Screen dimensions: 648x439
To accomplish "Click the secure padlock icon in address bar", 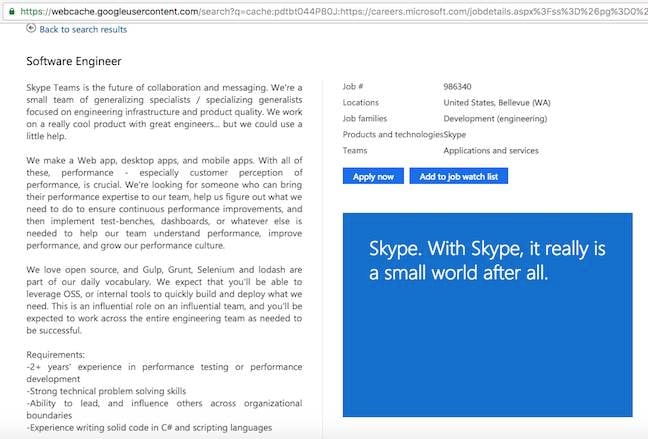I will [12, 11].
